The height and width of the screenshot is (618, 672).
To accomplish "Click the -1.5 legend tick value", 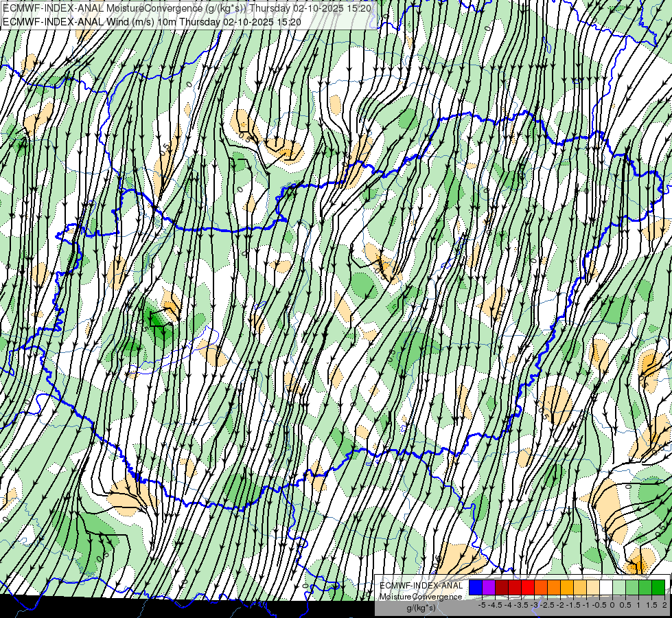I will pyautogui.click(x=573, y=605).
